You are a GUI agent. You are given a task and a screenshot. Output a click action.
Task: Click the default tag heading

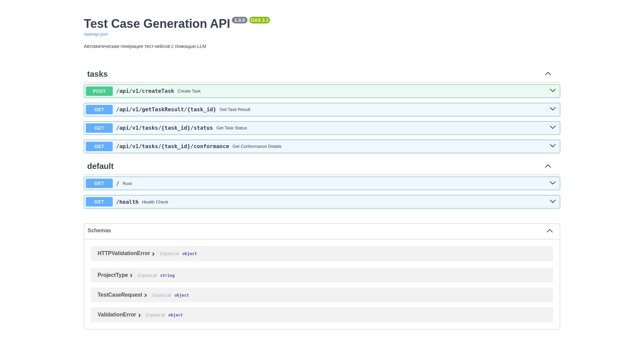100,166
